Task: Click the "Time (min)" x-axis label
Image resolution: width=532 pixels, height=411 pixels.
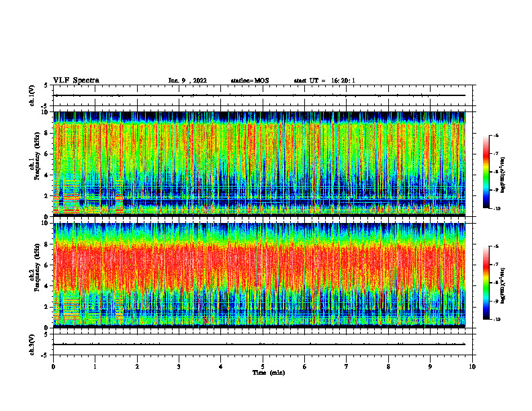Action: pos(269,373)
